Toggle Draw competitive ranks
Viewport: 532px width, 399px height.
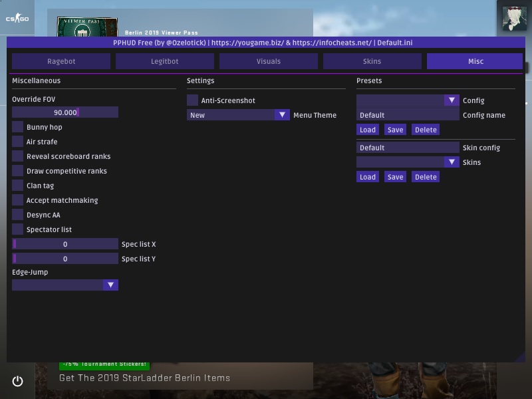(x=18, y=171)
